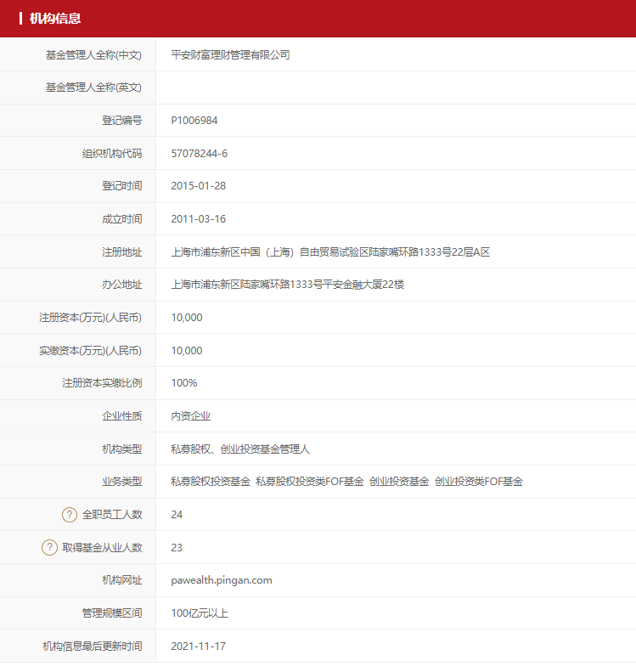
Task: Click the founding date 2011-03-16
Action: tap(199, 219)
